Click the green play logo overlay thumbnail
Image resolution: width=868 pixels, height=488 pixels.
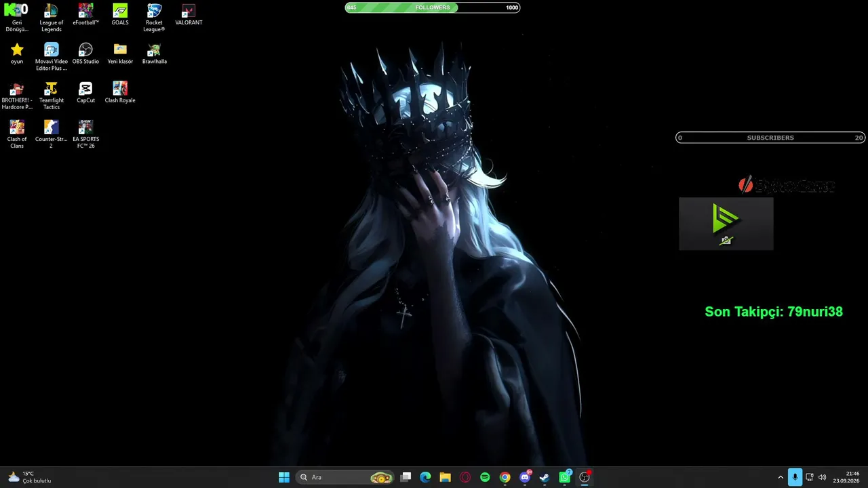point(726,224)
